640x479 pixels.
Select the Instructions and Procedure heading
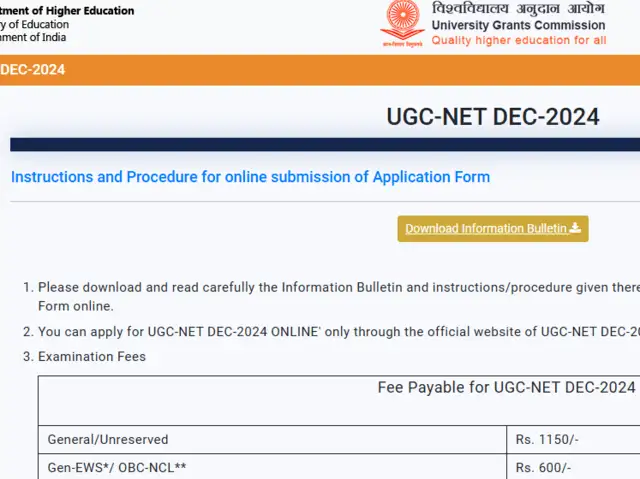tap(250, 177)
